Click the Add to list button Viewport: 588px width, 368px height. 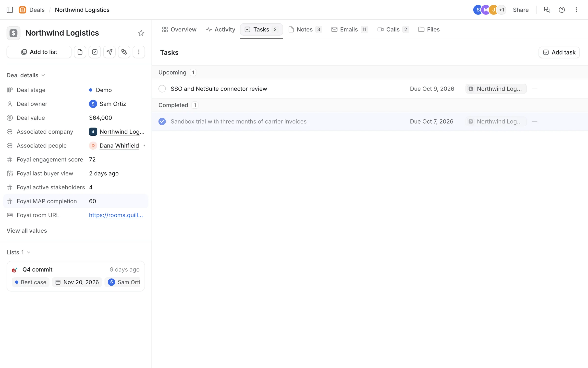[39, 52]
